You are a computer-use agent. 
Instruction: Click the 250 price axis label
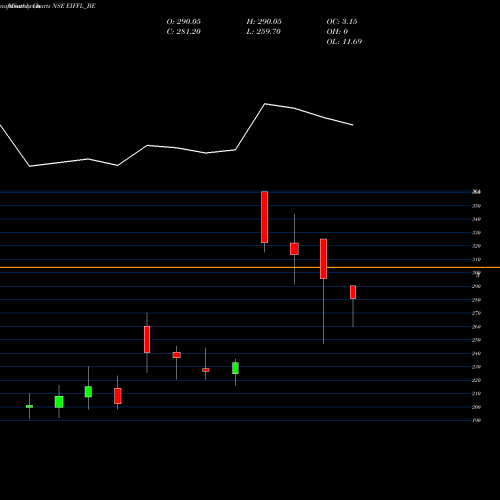point(476,340)
